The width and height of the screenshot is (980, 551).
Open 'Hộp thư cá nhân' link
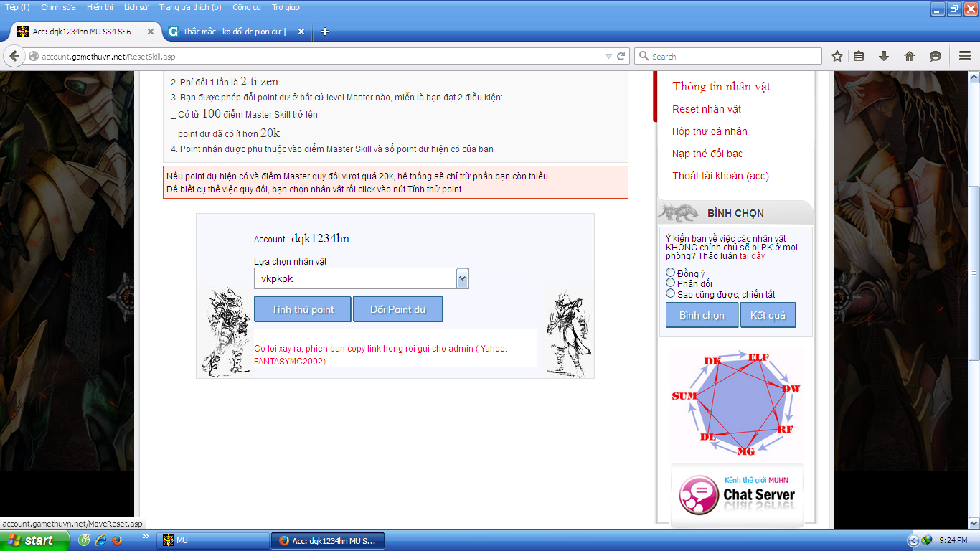(x=710, y=131)
